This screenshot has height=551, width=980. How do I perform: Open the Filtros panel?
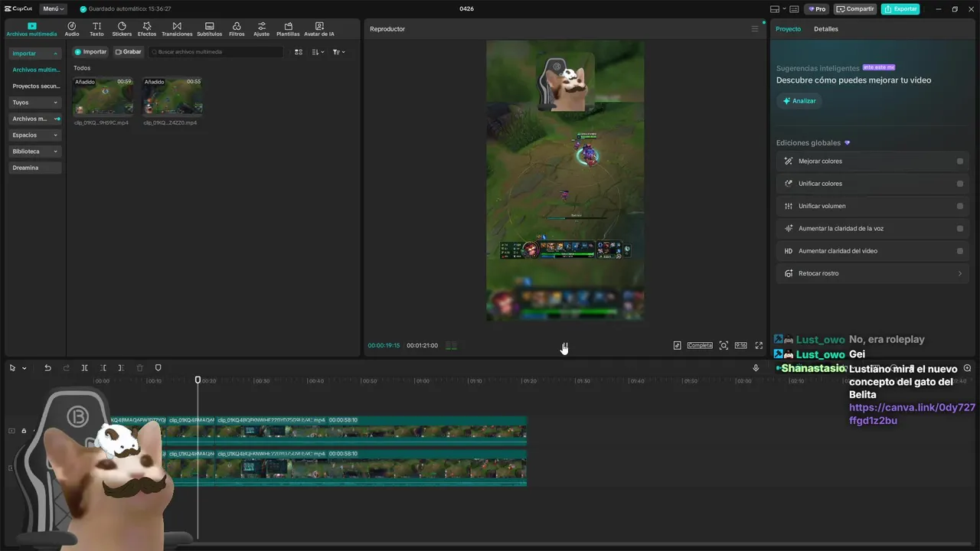[237, 29]
